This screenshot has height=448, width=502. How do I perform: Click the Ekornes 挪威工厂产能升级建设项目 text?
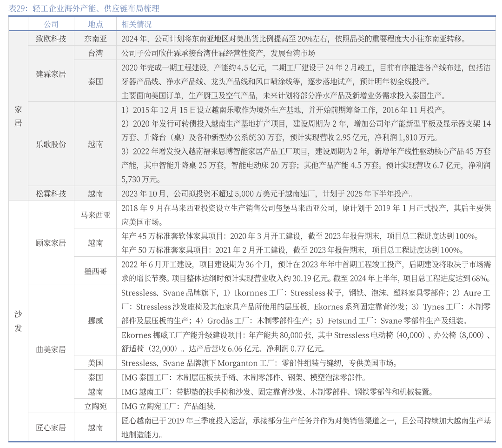[306, 342]
